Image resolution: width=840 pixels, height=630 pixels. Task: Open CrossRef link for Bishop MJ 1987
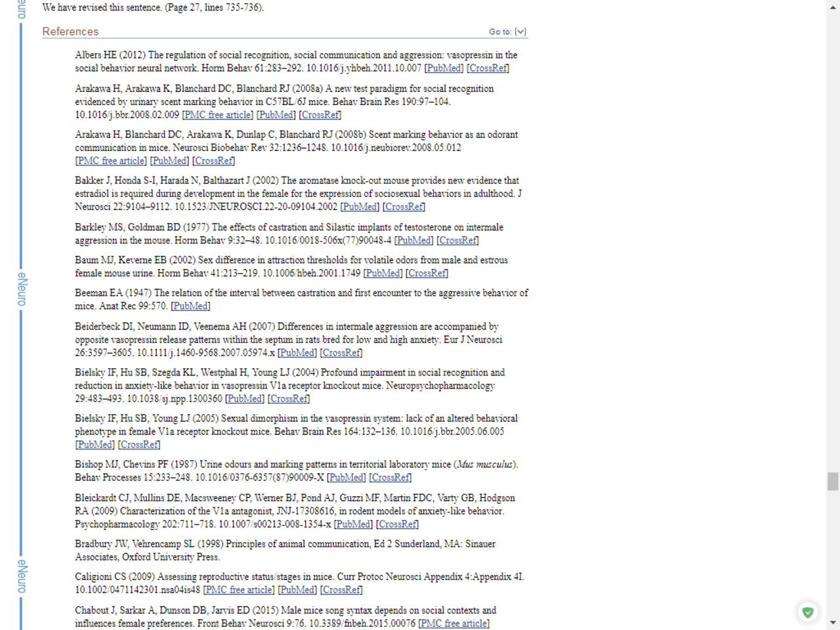pos(390,478)
